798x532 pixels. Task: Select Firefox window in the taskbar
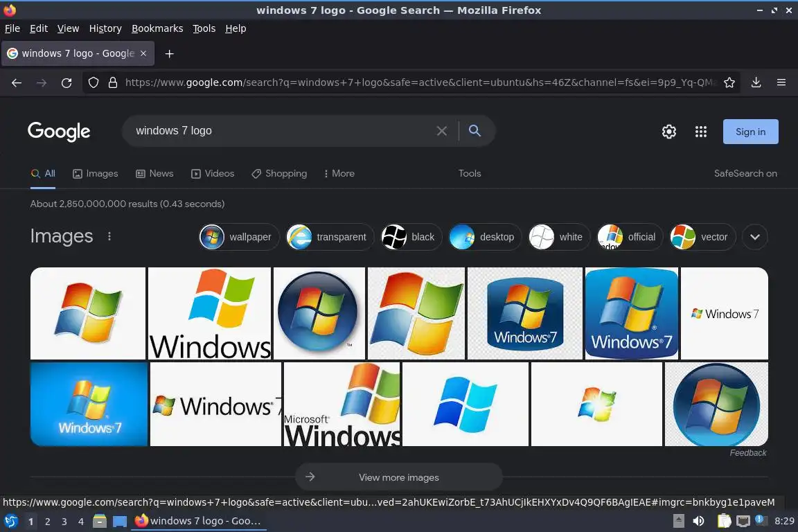tap(199, 522)
